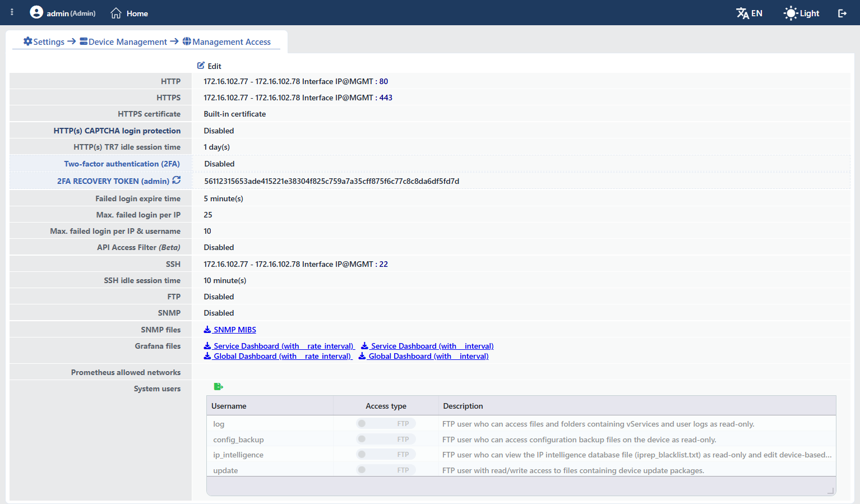Image resolution: width=860 pixels, height=504 pixels.
Task: Click the HTTP(s) CAPTCHA login protection label
Action: pyautogui.click(x=117, y=131)
